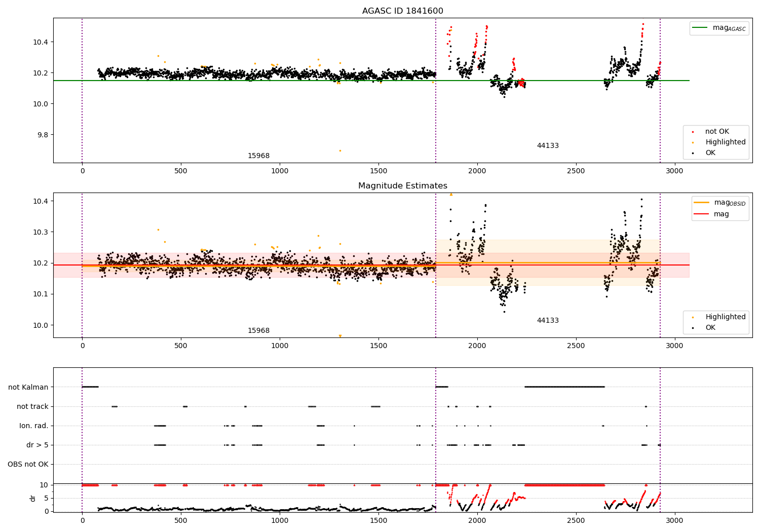
Task: Click the orange mag OBSID legend line sample
Action: (702, 203)
